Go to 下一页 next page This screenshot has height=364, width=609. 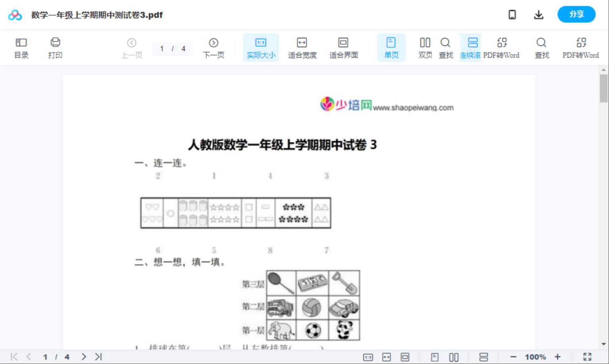click(214, 47)
